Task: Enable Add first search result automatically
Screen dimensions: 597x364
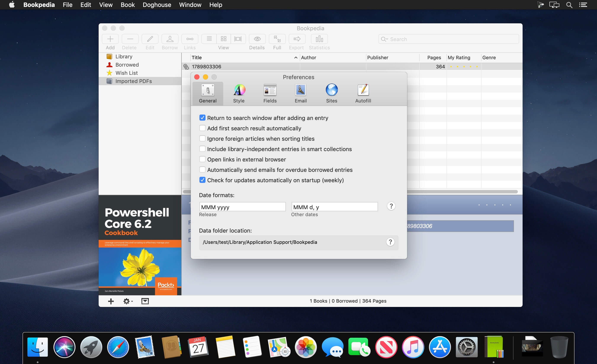Action: [x=202, y=128]
